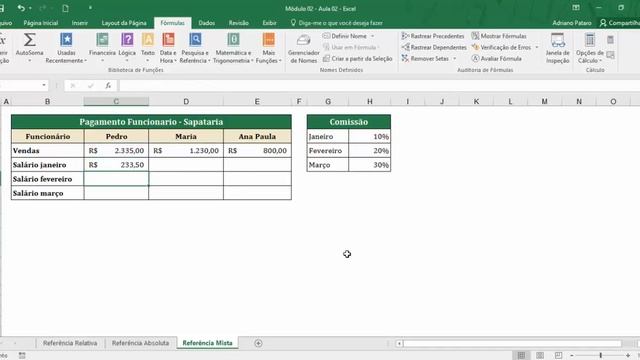Select the Março 30% commission cell
Screen dimensions: 640x360
(370, 165)
